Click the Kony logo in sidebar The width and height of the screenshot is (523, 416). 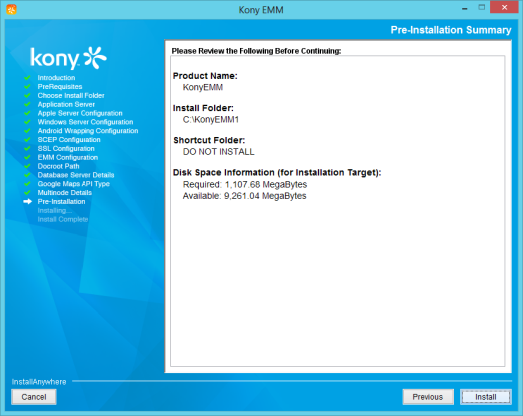click(x=68, y=57)
